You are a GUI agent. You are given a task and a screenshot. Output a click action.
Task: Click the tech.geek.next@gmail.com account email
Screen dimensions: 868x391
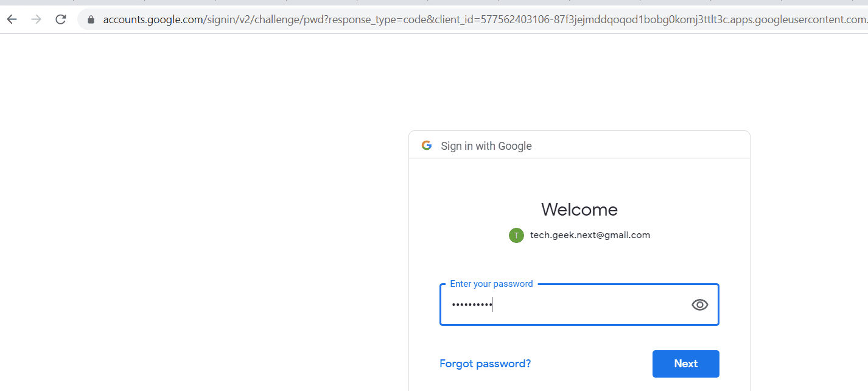pos(590,235)
